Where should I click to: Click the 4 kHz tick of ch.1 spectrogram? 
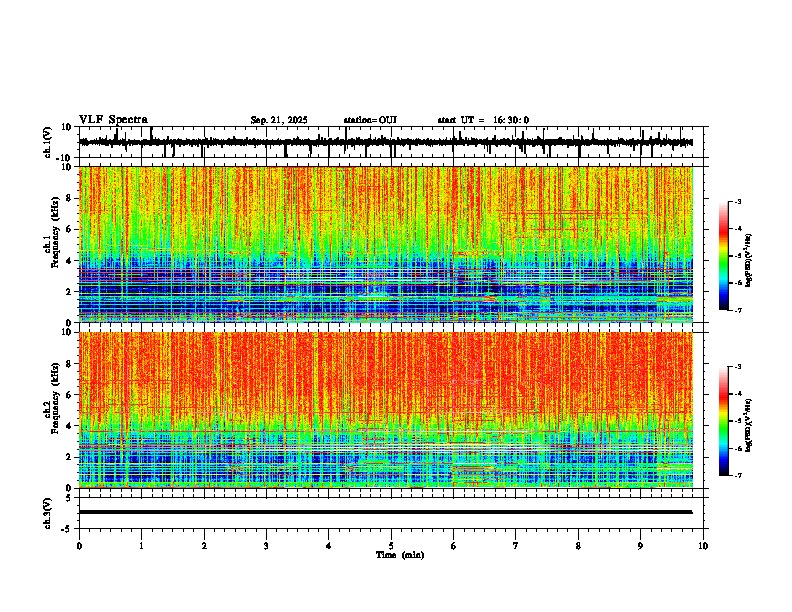71,261
